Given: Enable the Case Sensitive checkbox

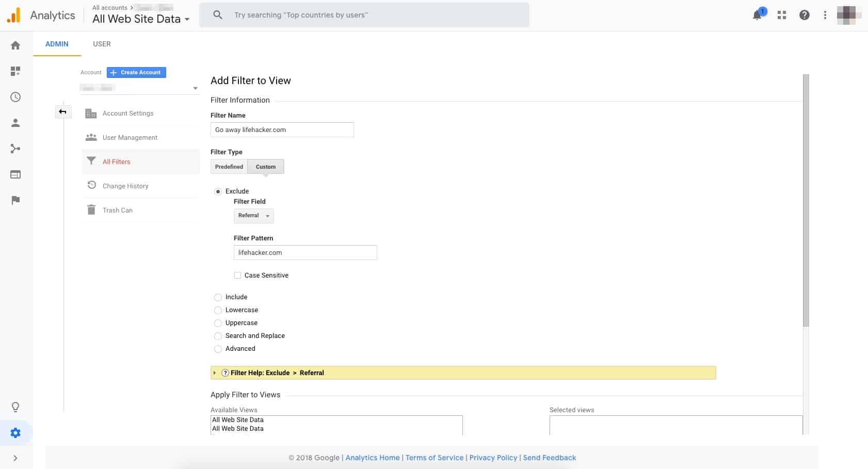Looking at the screenshot, I should tap(237, 275).
